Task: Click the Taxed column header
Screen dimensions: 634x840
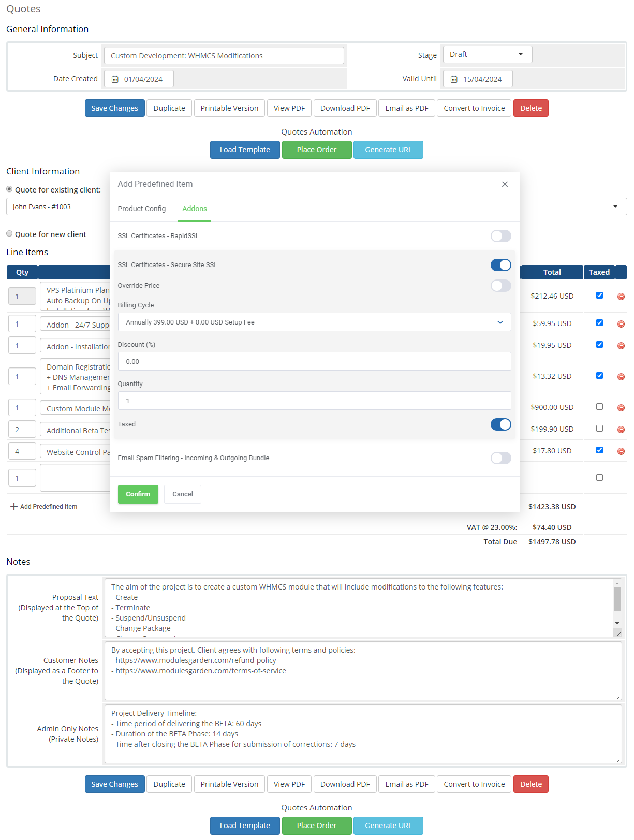Action: [599, 272]
